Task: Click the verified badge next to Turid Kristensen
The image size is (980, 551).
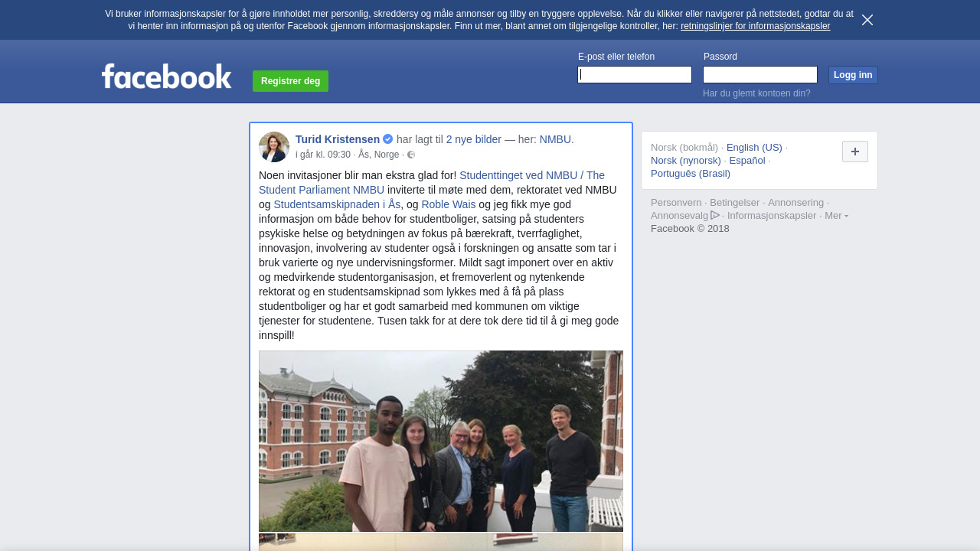Action: click(x=388, y=139)
